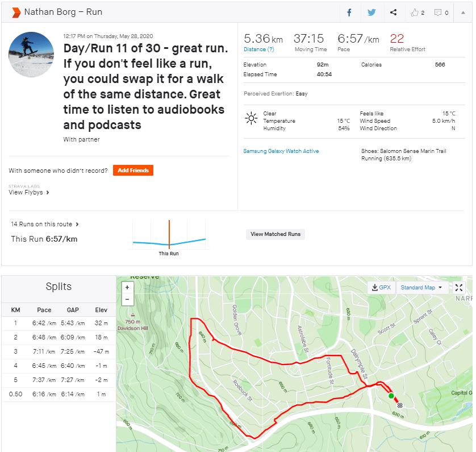
Task: Click the Add Friends button
Action: (133, 171)
